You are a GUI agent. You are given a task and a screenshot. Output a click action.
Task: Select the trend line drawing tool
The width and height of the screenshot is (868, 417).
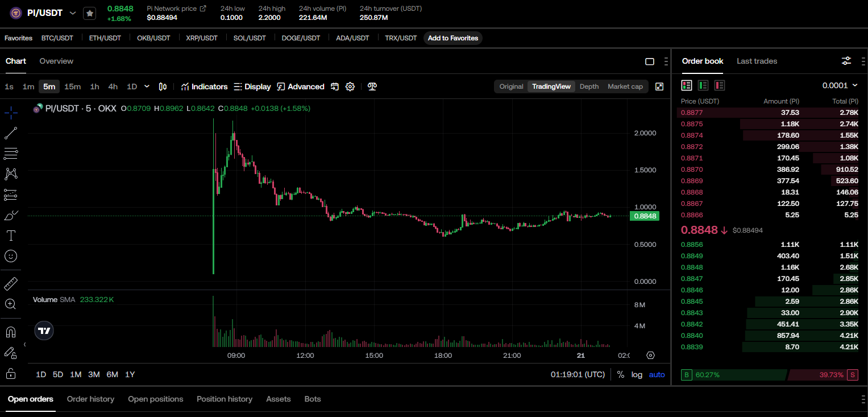pos(11,133)
